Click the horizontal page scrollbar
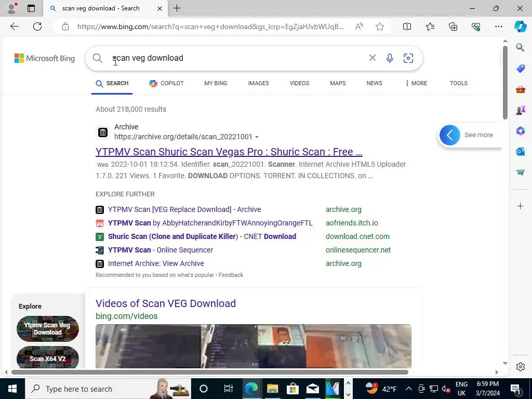Screen dimensions: 532x399 [x=210, y=372]
